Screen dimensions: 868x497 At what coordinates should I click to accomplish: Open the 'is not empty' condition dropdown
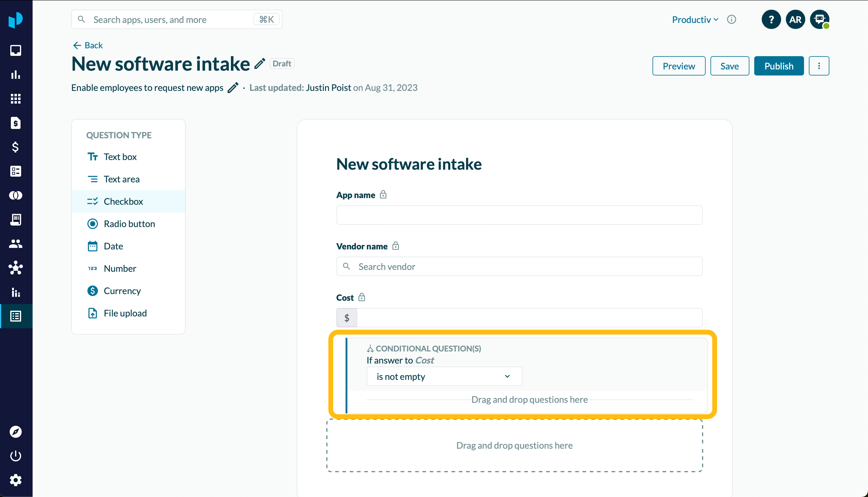pyautogui.click(x=444, y=377)
